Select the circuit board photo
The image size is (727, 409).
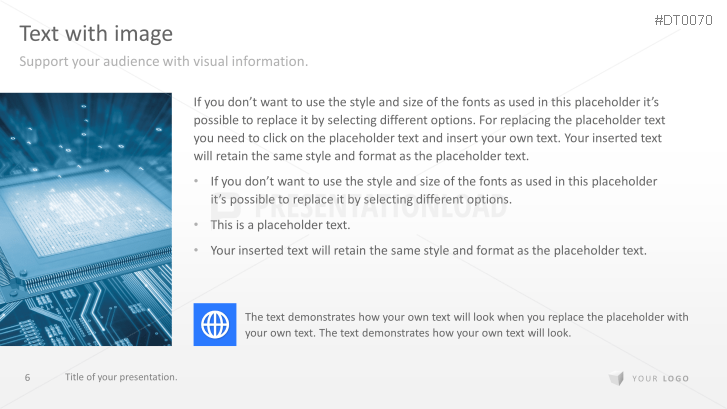click(x=86, y=219)
